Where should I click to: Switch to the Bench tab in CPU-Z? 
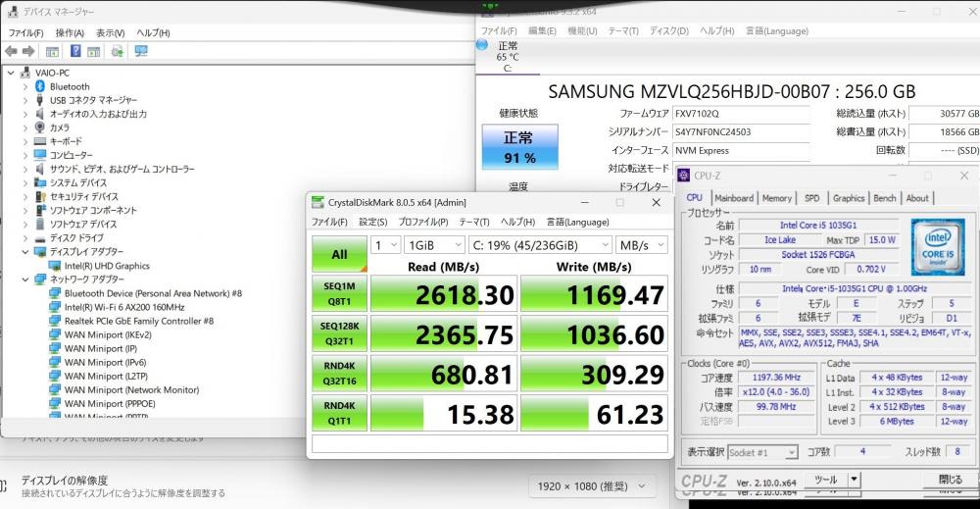tap(884, 197)
